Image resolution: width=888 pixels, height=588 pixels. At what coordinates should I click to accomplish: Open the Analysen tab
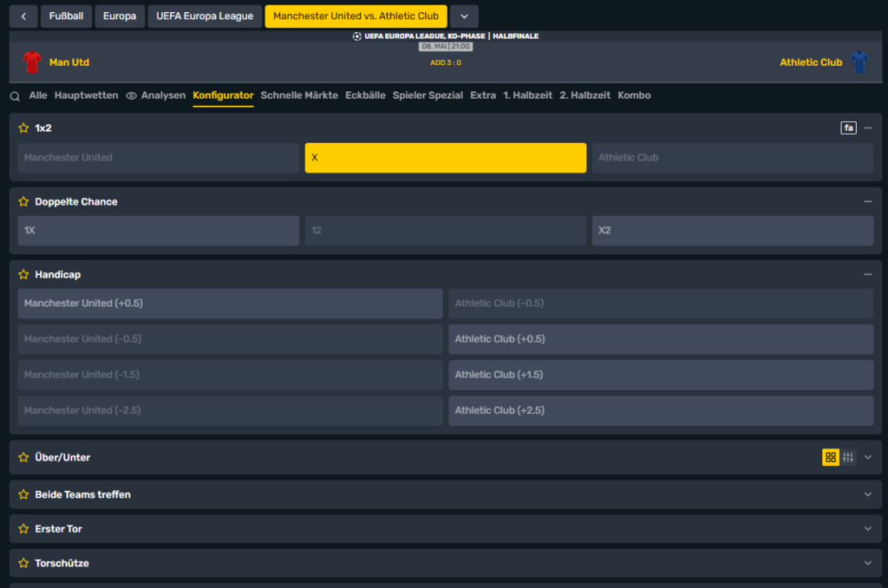[163, 95]
